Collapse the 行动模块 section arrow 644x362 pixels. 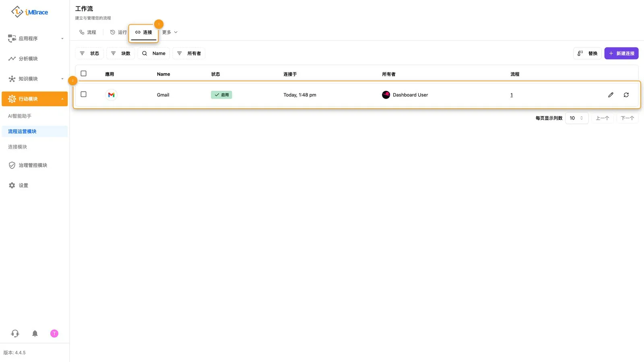pyautogui.click(x=62, y=99)
